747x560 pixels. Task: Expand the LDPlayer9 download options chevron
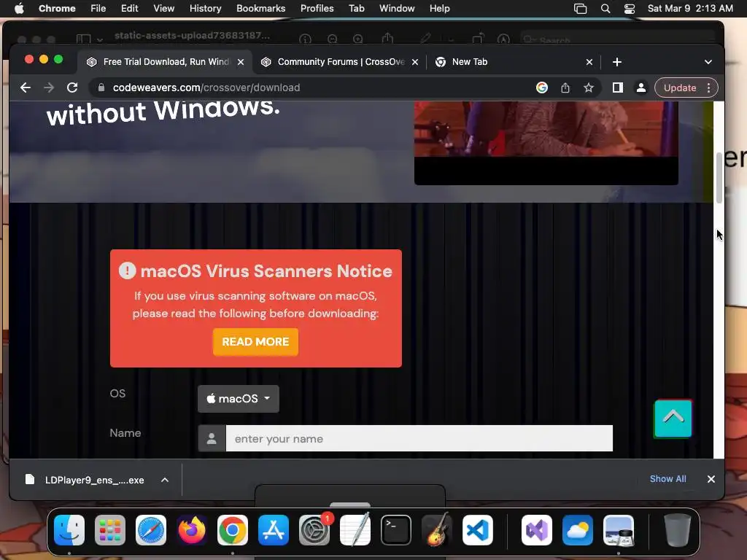[x=165, y=480]
